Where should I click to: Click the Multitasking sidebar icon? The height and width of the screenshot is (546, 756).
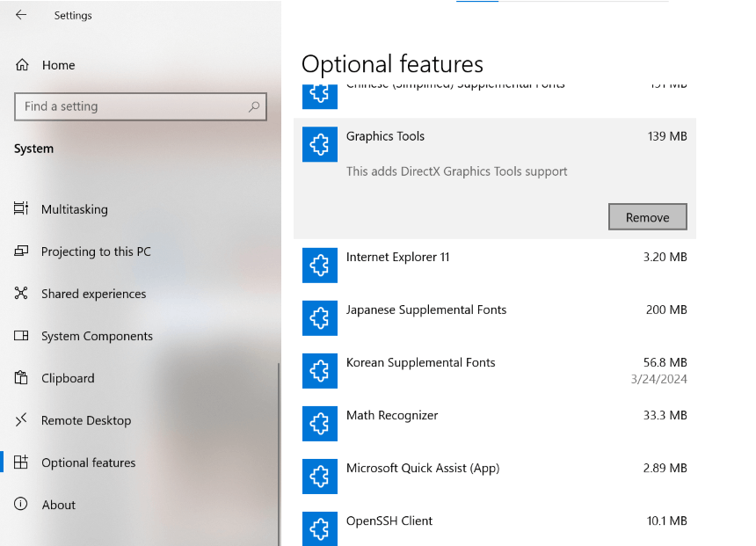[21, 209]
